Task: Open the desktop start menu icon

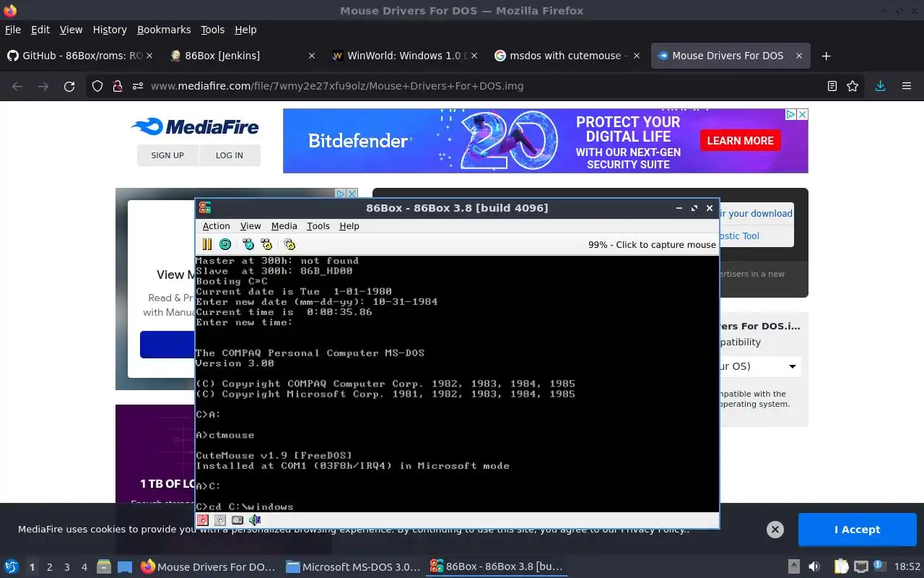Action: click(11, 567)
